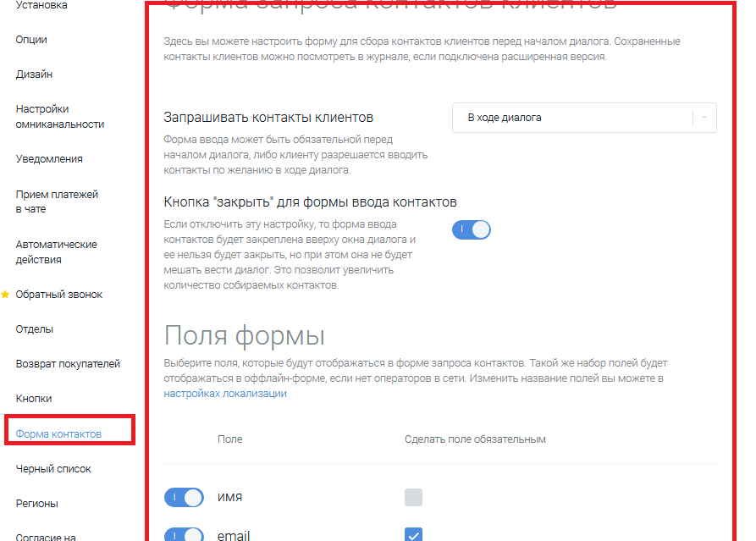Open the Запрашивать контакты клиентов combo box
Viewport: 756px width, 541px height.
[584, 118]
